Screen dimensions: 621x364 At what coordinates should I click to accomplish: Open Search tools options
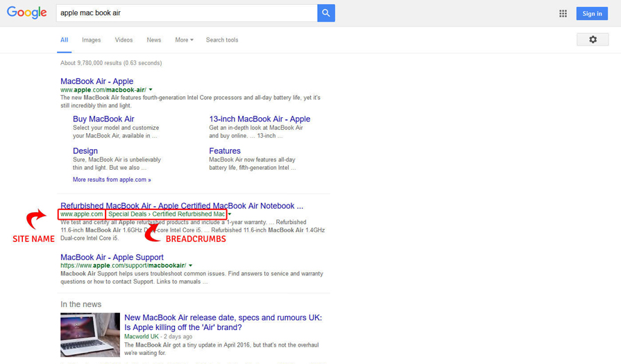(x=221, y=40)
